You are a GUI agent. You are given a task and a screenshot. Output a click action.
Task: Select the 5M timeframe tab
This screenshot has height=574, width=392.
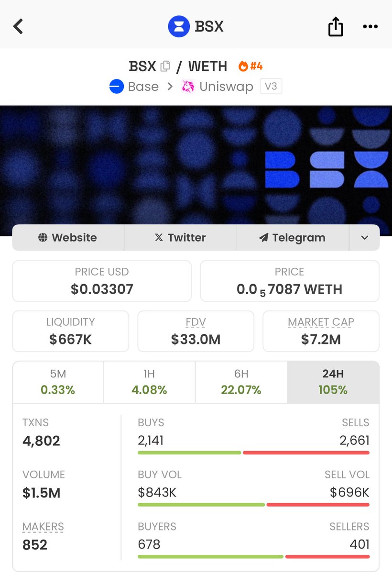(x=58, y=382)
